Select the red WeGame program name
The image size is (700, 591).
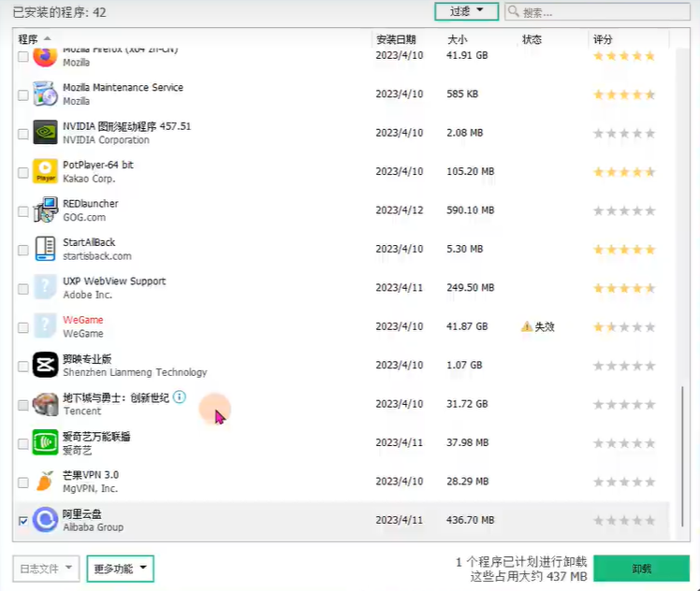coord(83,320)
